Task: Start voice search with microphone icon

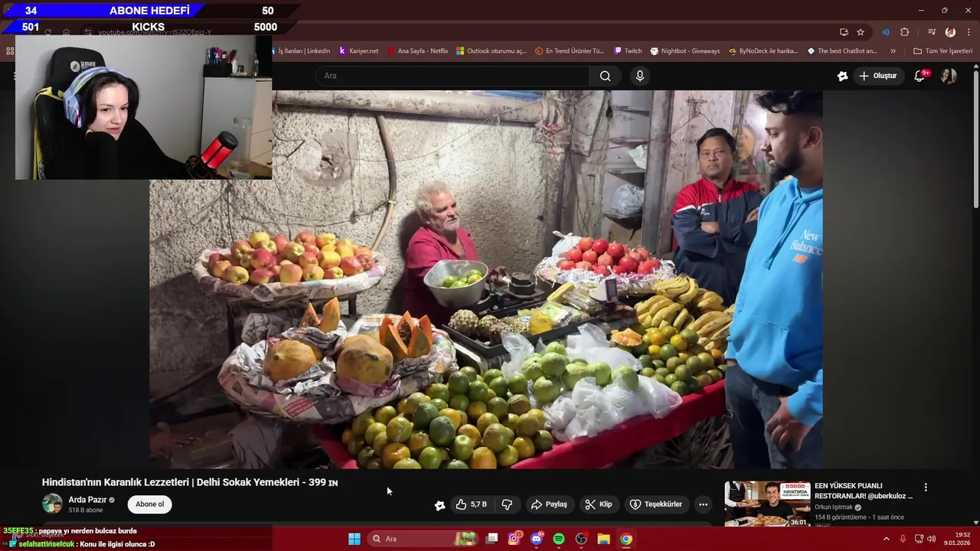Action: coord(640,76)
